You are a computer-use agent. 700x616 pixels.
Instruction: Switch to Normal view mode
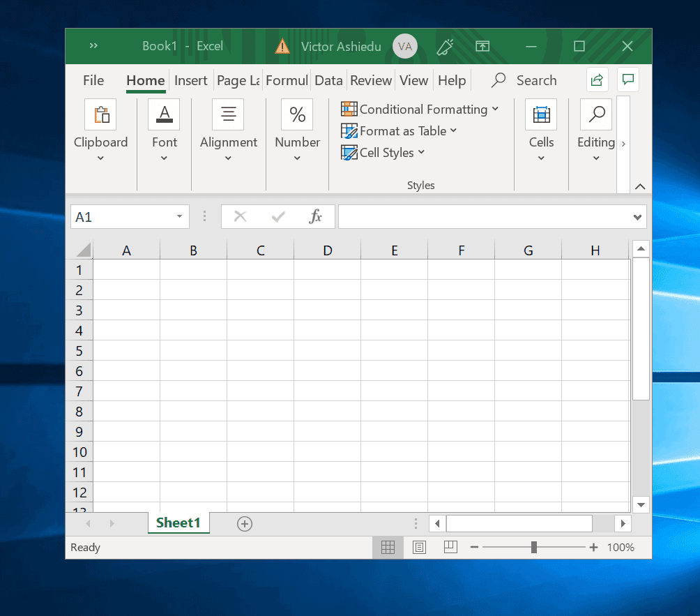(x=388, y=547)
